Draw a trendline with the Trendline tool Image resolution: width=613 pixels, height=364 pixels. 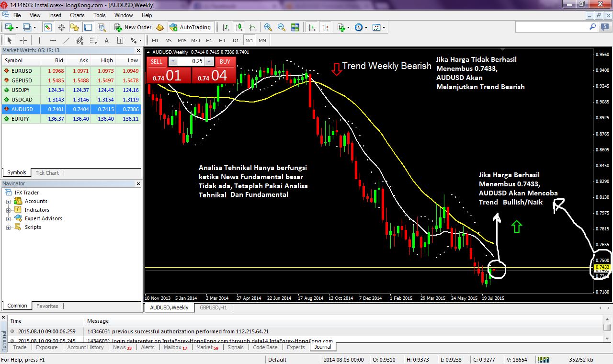[x=67, y=41]
